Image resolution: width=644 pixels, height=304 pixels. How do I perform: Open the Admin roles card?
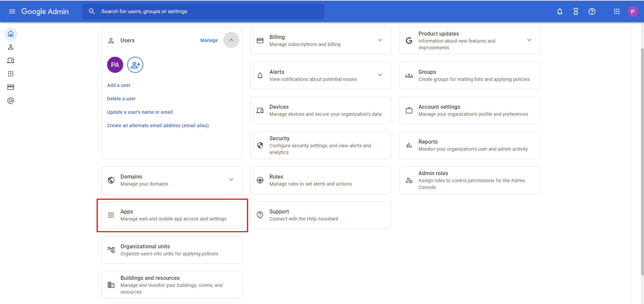point(470,180)
